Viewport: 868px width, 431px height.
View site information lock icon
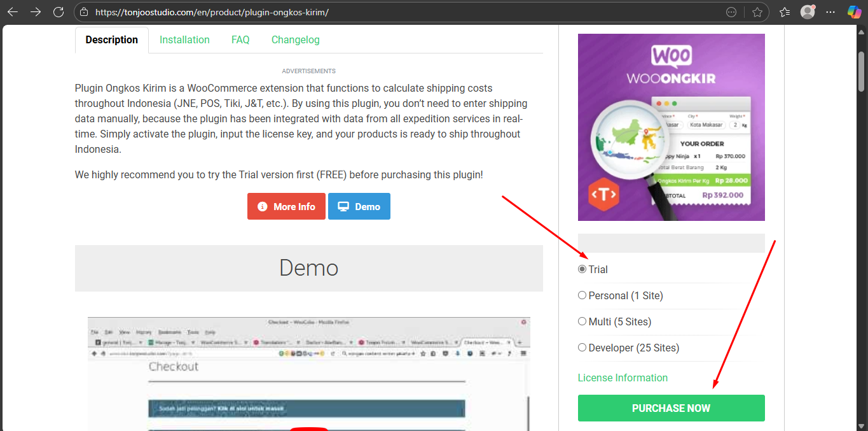click(x=84, y=12)
